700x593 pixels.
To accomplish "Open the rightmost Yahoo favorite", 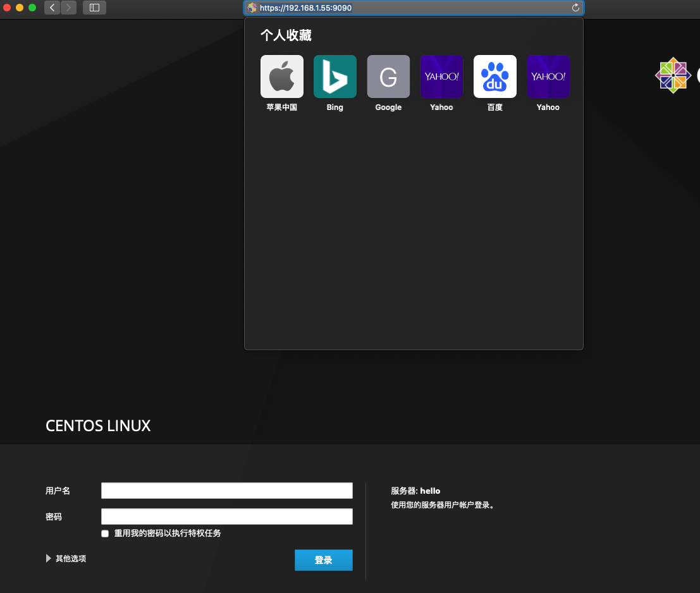I will pyautogui.click(x=548, y=76).
